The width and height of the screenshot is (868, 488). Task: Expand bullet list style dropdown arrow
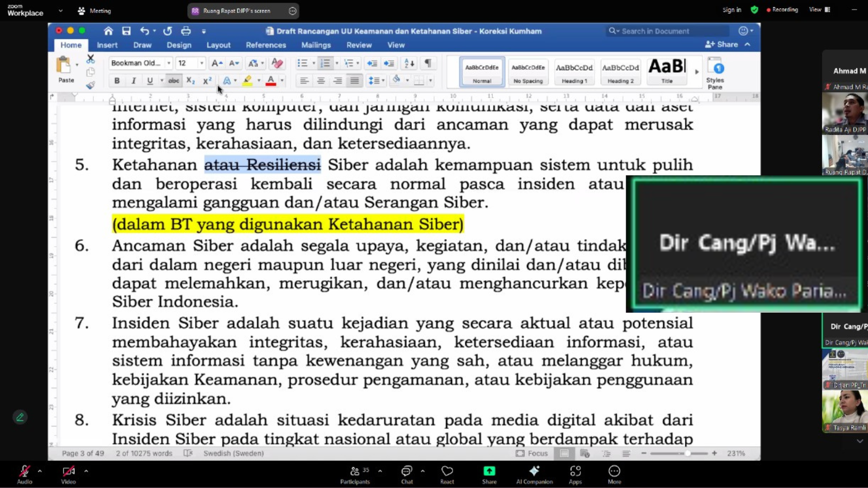click(x=314, y=63)
